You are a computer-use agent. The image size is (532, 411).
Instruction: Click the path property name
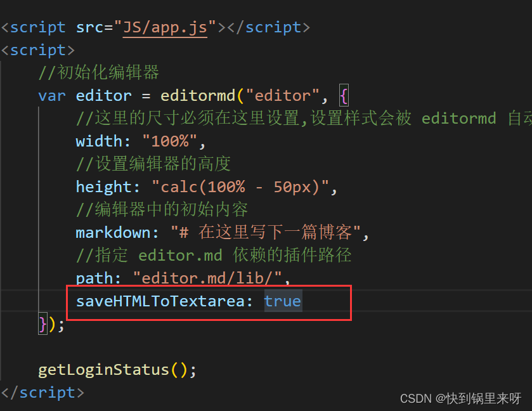tap(94, 278)
